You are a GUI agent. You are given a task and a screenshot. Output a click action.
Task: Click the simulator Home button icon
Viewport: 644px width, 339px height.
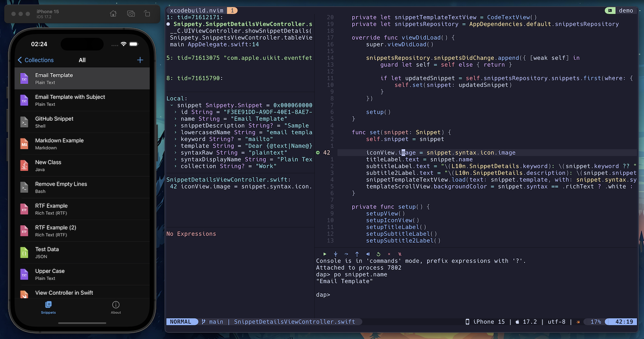click(114, 14)
